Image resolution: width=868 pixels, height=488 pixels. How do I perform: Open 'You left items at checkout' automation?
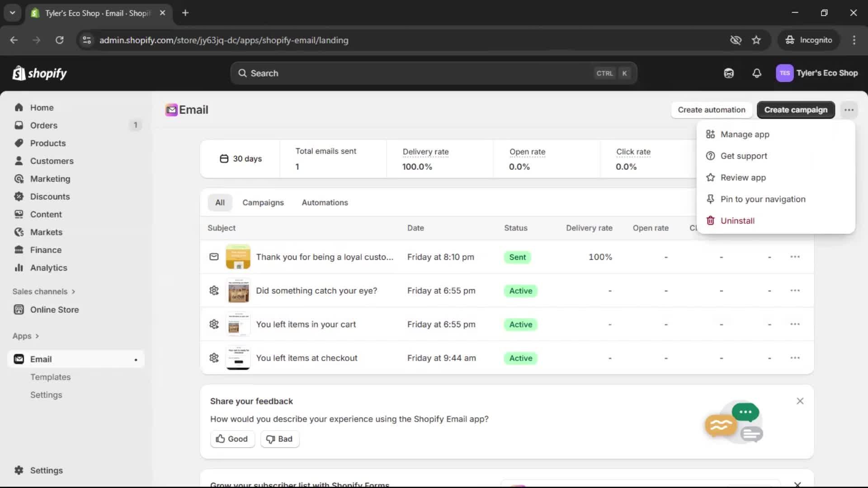tap(307, 358)
